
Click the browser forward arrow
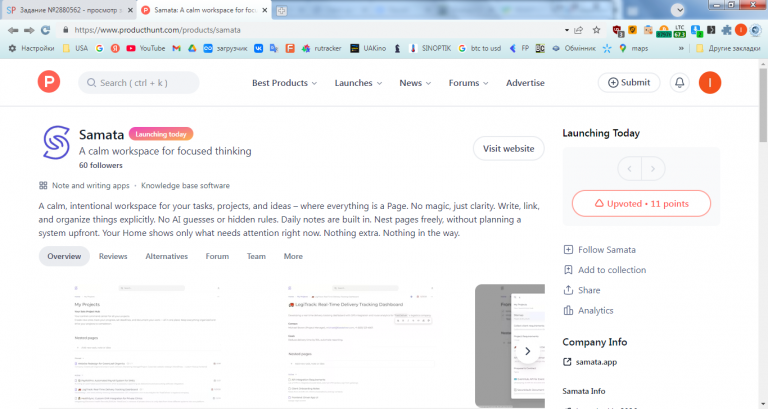click(29, 30)
